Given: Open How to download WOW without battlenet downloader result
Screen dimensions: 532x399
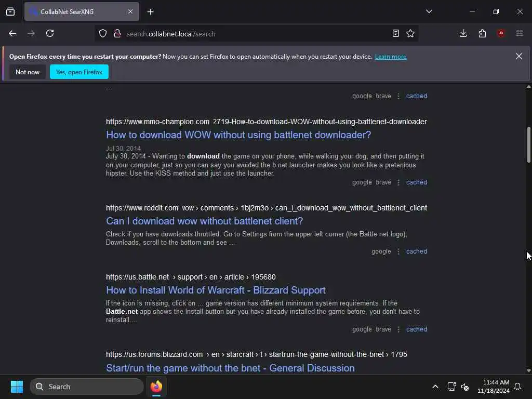Looking at the screenshot, I should tap(238, 135).
